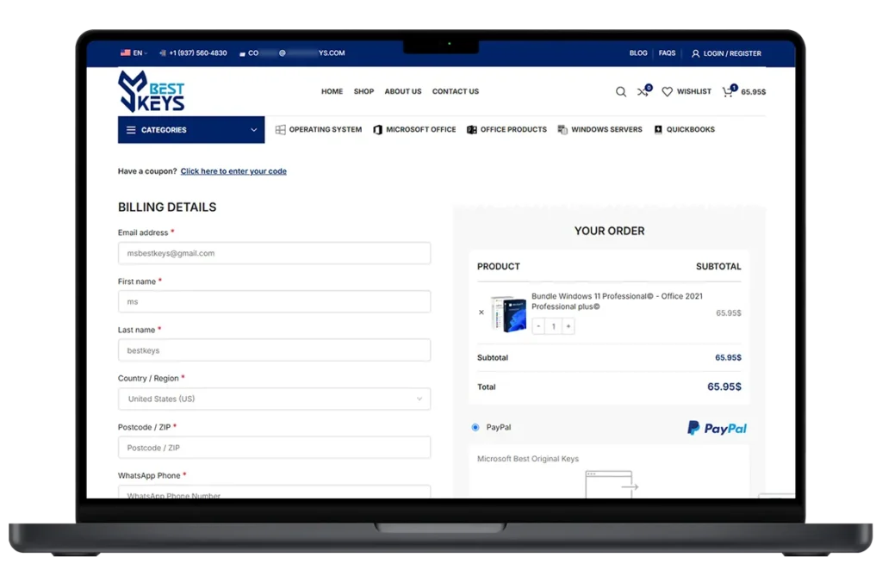Click the bundle product thumbnail image
The width and height of the screenshot is (882, 588).
pyautogui.click(x=508, y=313)
